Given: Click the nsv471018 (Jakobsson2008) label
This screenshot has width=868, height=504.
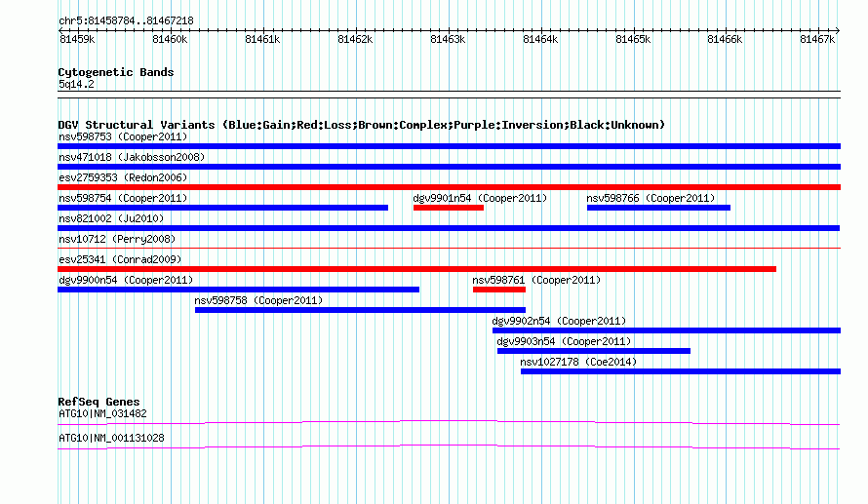Looking at the screenshot, I should click(x=132, y=157).
